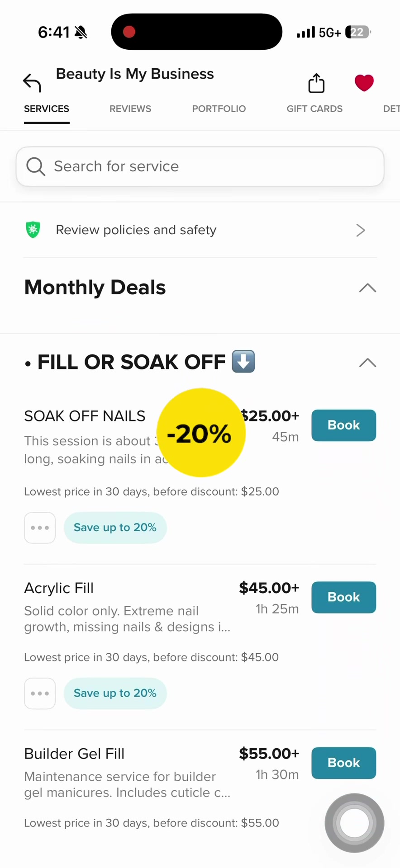Open the green shield policies icon
The height and width of the screenshot is (868, 400).
(33, 230)
